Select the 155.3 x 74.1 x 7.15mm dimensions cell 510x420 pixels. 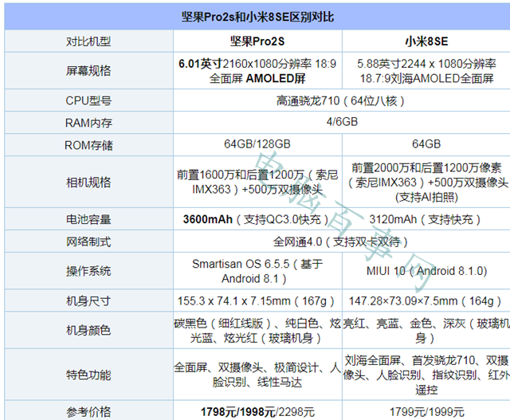pos(253,300)
